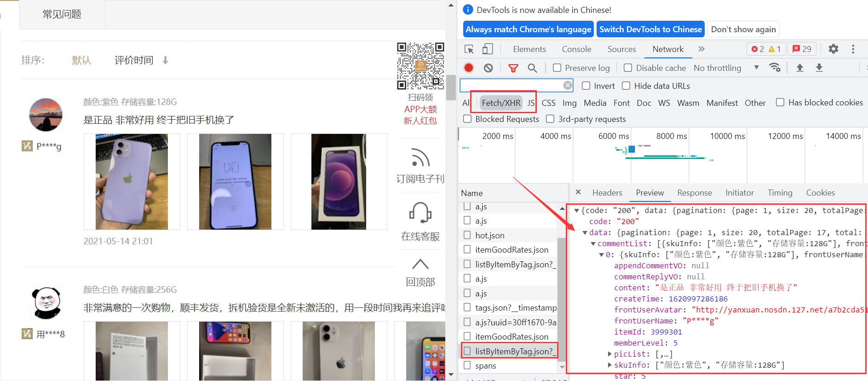Select the highlighted listByItemByTag.json request
This screenshot has width=868, height=381.
pyautogui.click(x=509, y=351)
